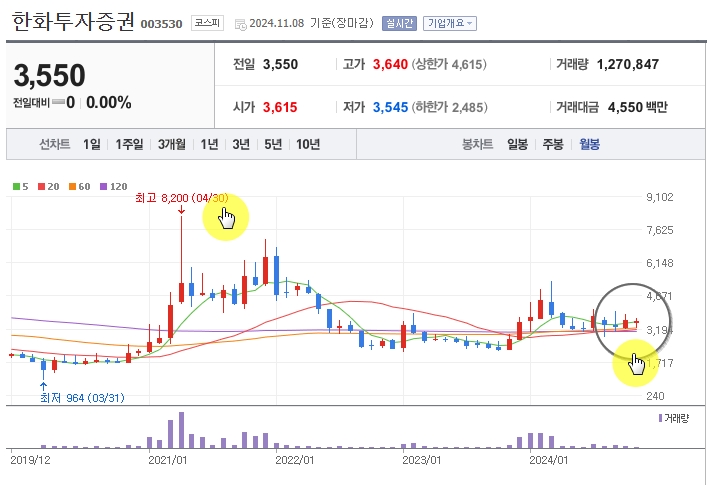The width and height of the screenshot is (707, 485).
Task: Switch to 월봉 candle chart
Action: pyautogui.click(x=589, y=144)
